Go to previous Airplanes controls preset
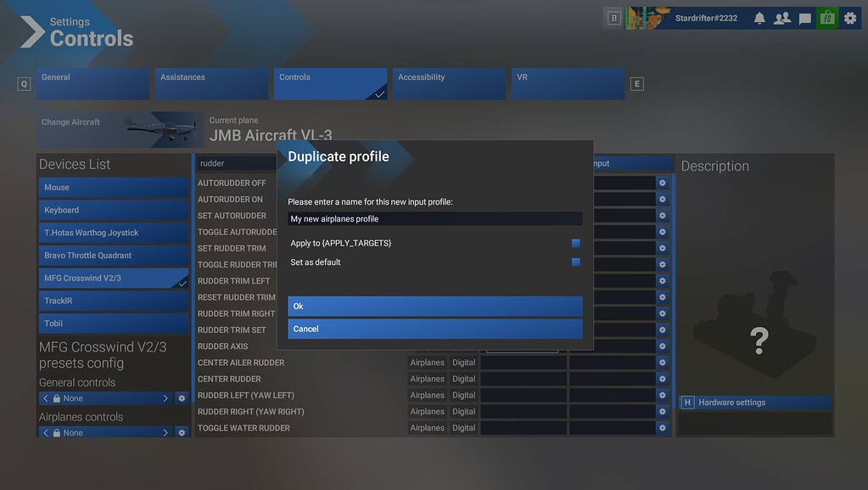This screenshot has width=868, height=490. [x=45, y=432]
